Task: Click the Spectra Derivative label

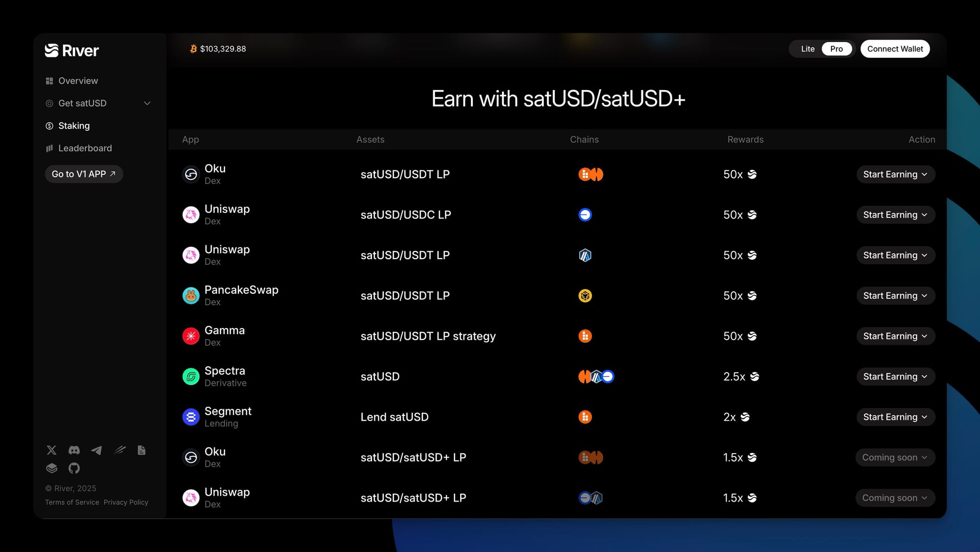Action: [x=225, y=383]
